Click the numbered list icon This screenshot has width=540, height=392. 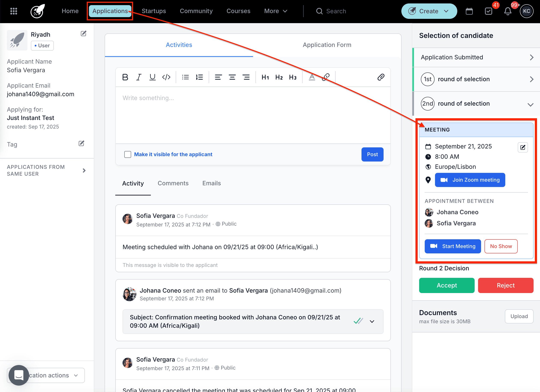(199, 77)
